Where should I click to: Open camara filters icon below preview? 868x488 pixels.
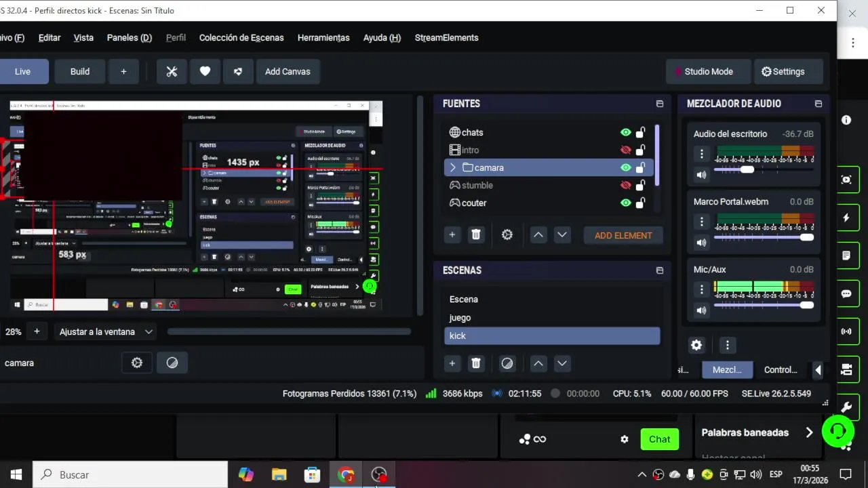click(x=172, y=363)
